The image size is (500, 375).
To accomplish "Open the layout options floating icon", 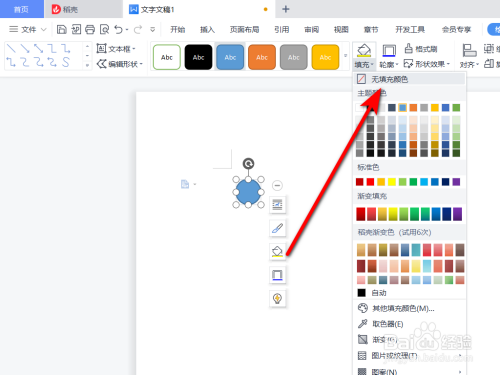I will [277, 204].
